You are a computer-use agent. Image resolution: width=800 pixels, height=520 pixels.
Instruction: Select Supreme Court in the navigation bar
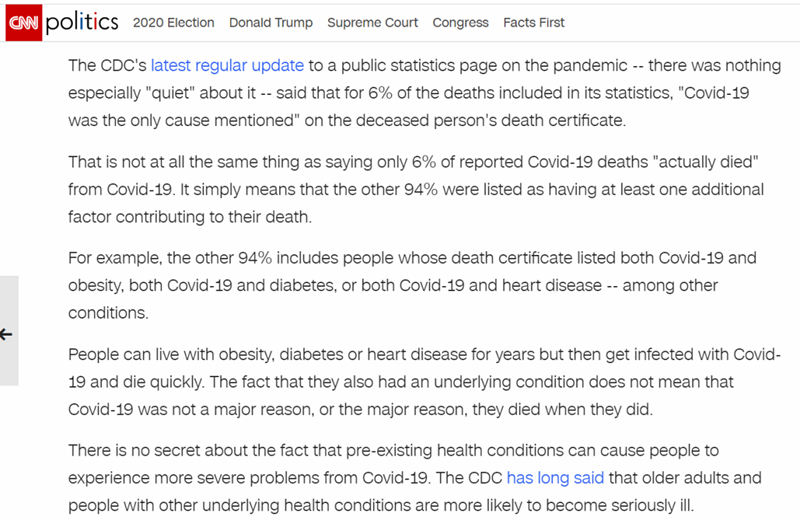(372, 22)
